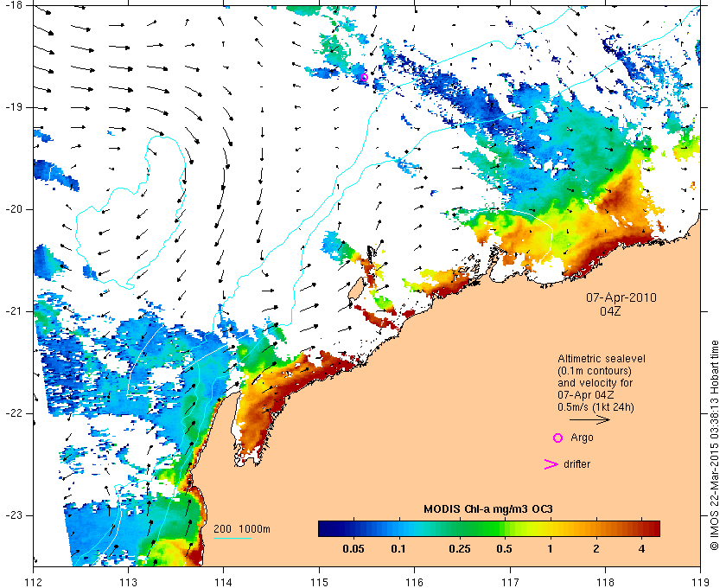Click 'MODIS Chl-a mg/m3 OC3' title

tap(488, 509)
